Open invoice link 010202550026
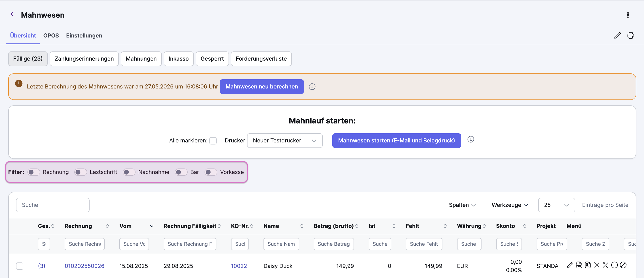This screenshot has width=644, height=278. click(x=85, y=266)
